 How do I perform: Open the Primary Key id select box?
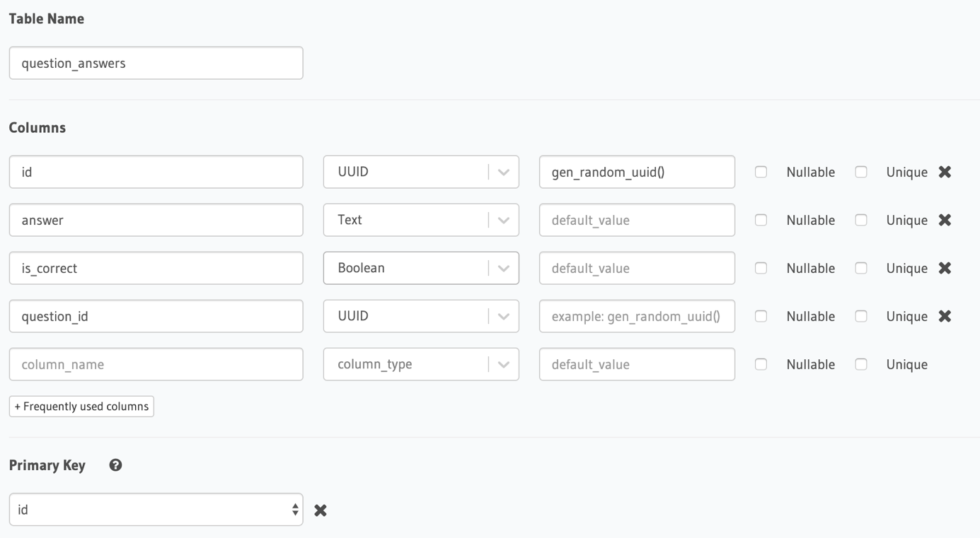156,510
